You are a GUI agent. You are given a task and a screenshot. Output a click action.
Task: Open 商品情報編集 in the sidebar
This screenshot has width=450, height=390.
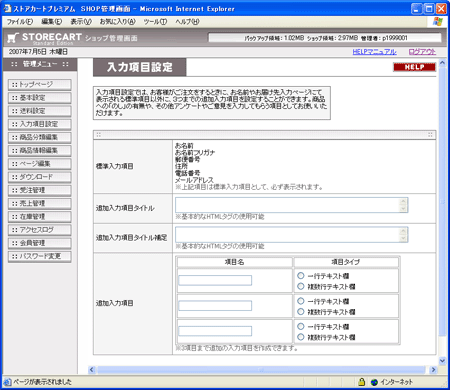click(40, 151)
